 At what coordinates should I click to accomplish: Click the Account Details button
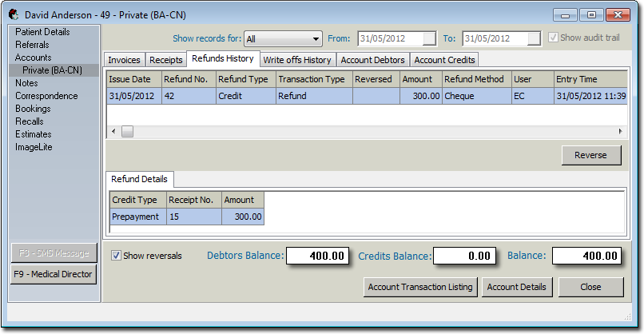(x=516, y=287)
